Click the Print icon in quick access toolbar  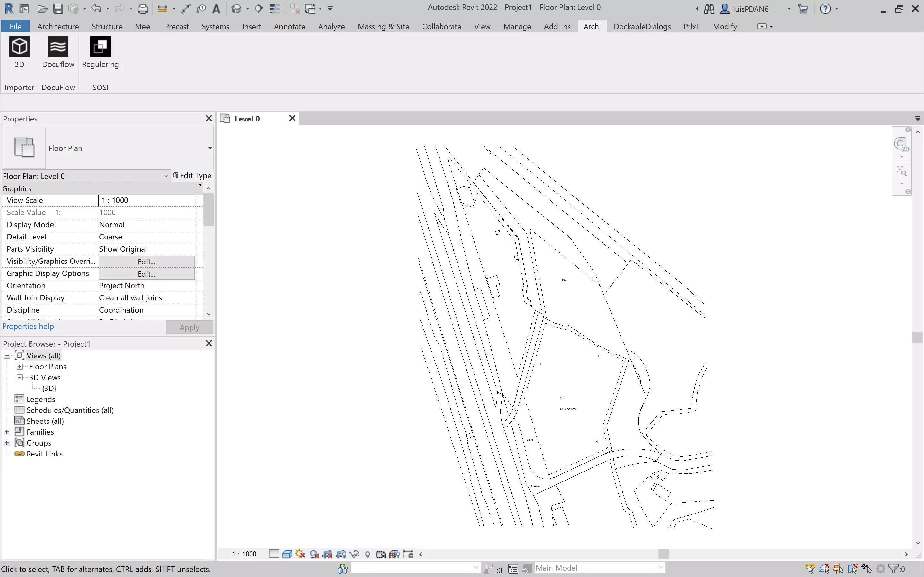pos(142,8)
